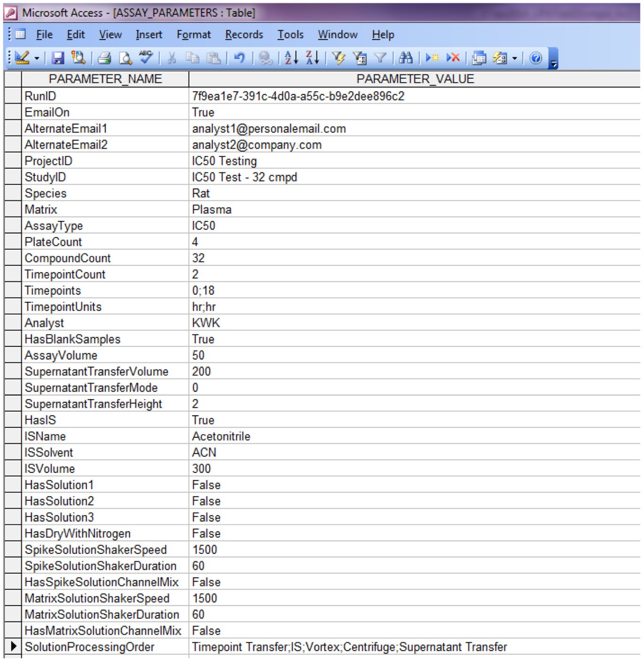Click Filter By Selection icon
644x662 pixels.
coord(338,58)
